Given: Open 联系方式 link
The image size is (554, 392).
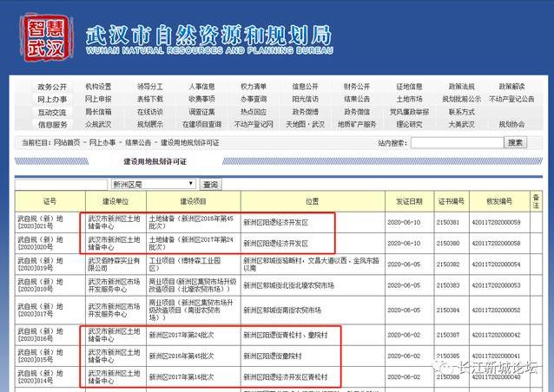Looking at the screenshot, I should tap(461, 112).
